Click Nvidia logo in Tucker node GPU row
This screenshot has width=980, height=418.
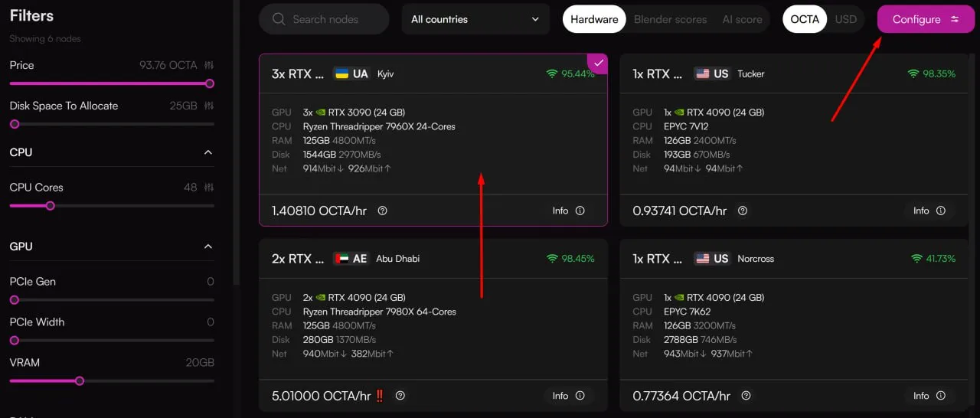679,113
